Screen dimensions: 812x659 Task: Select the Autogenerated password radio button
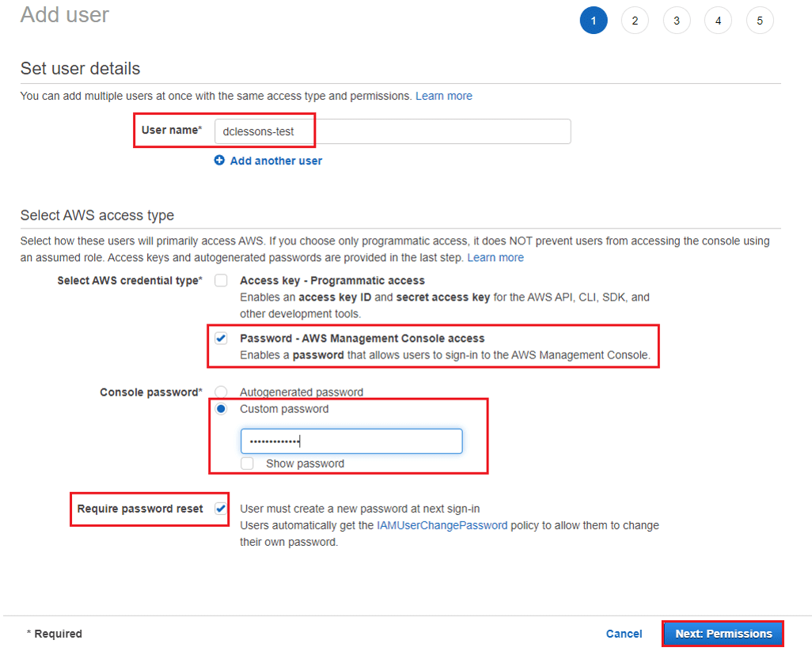[221, 392]
